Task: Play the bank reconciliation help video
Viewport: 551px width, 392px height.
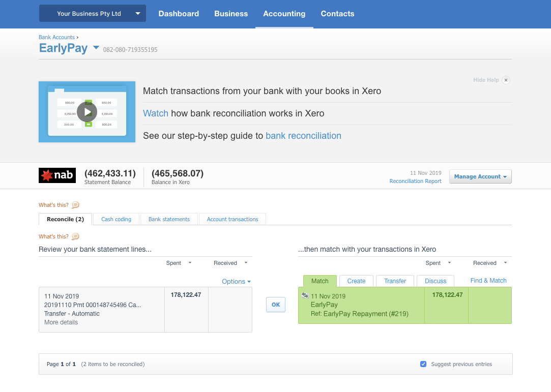Action: click(x=87, y=112)
